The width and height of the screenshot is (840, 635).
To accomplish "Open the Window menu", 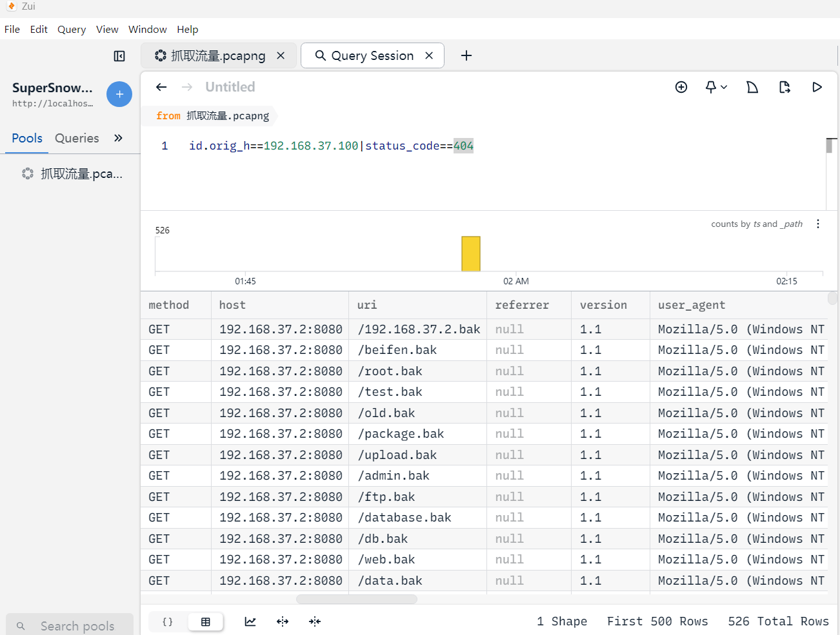I will pyautogui.click(x=148, y=30).
